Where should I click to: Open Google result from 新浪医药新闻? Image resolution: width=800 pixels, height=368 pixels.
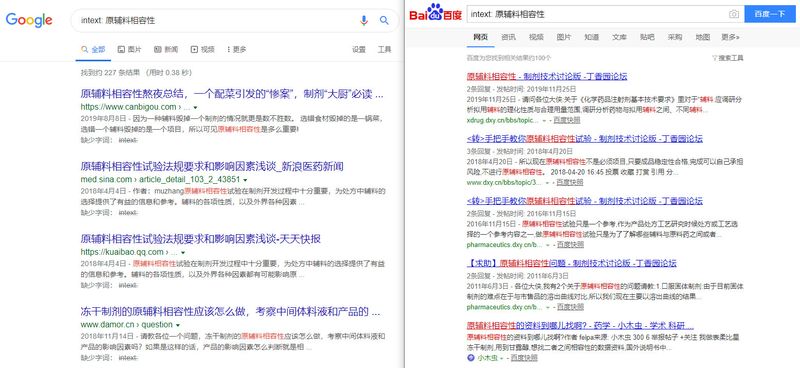pyautogui.click(x=212, y=166)
